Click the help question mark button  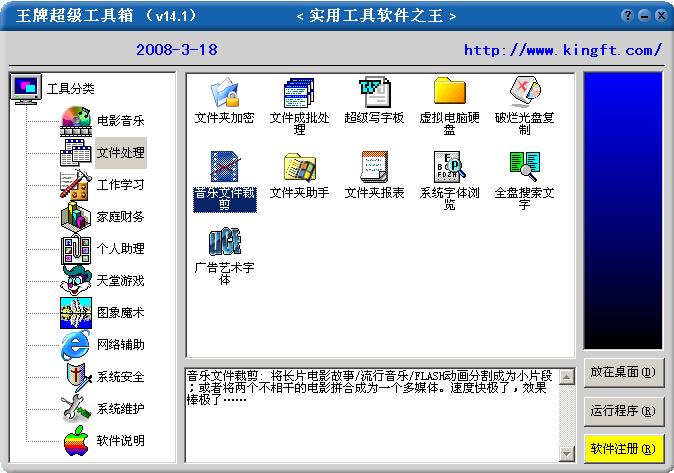628,15
